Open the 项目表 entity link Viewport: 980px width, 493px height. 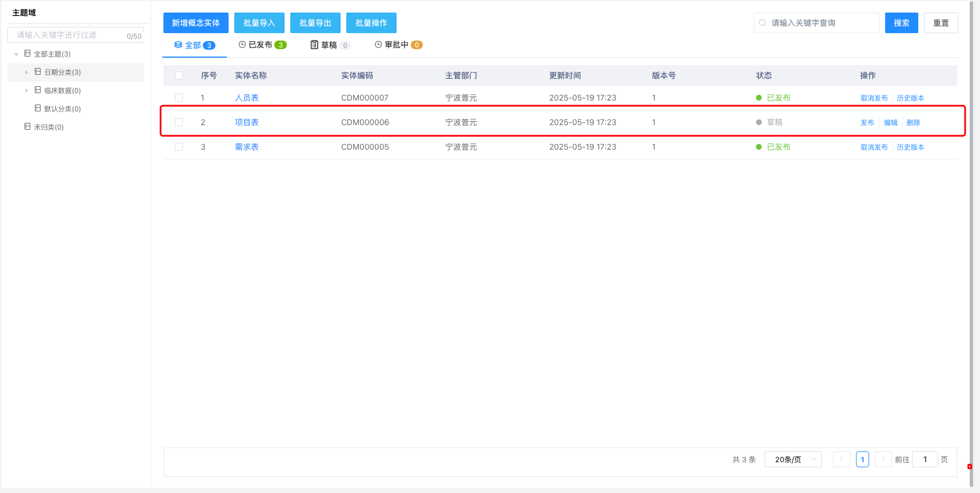click(x=247, y=122)
